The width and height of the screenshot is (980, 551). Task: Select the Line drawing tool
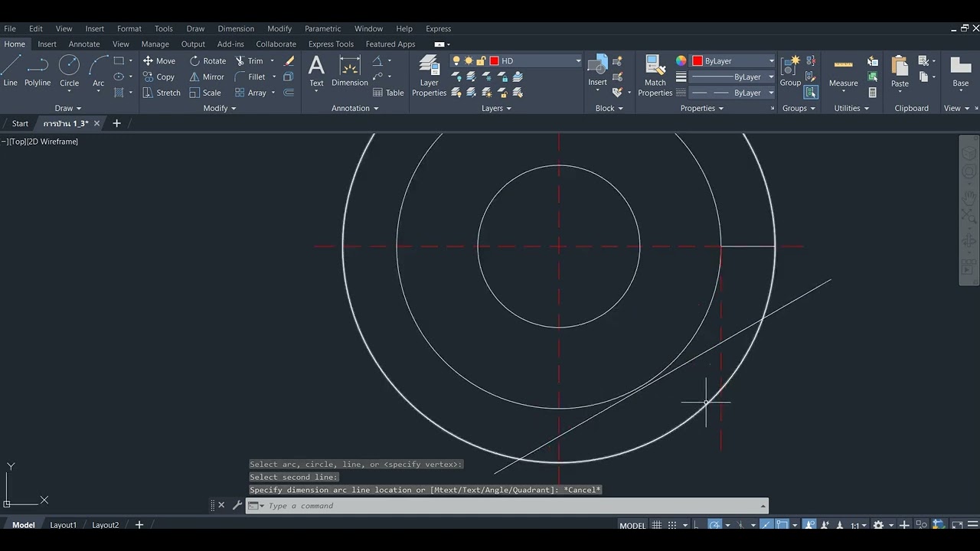pyautogui.click(x=10, y=71)
